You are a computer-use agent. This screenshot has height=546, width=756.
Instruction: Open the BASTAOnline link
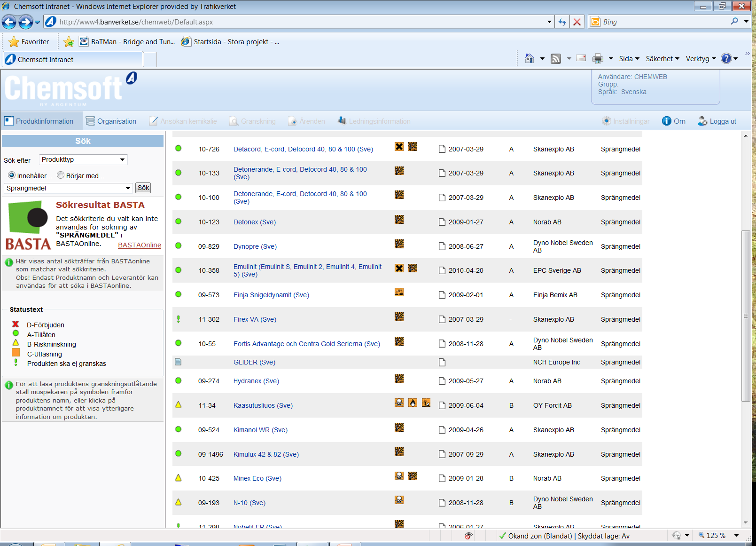[x=140, y=245]
